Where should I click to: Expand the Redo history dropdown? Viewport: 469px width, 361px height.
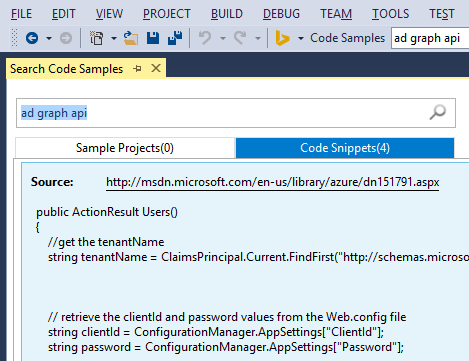click(258, 38)
